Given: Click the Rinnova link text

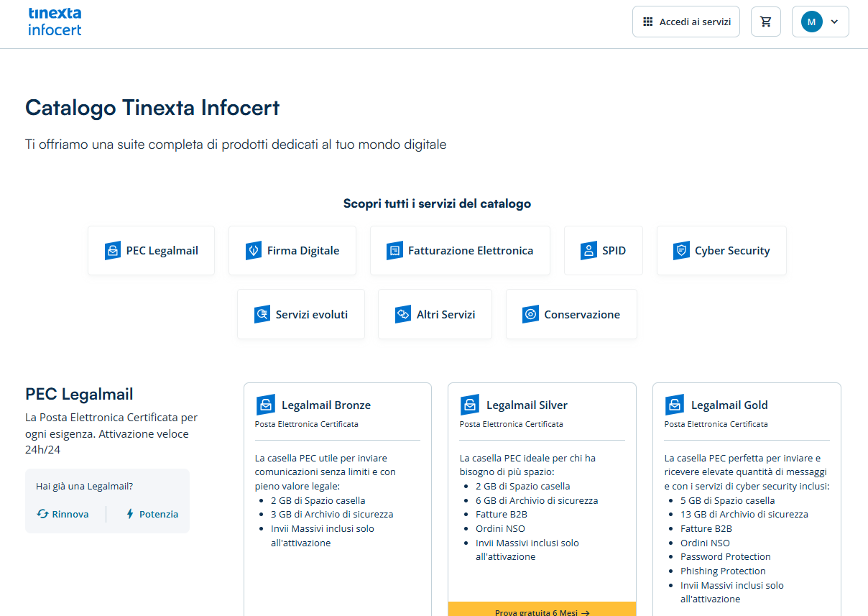Looking at the screenshot, I should click(x=70, y=514).
